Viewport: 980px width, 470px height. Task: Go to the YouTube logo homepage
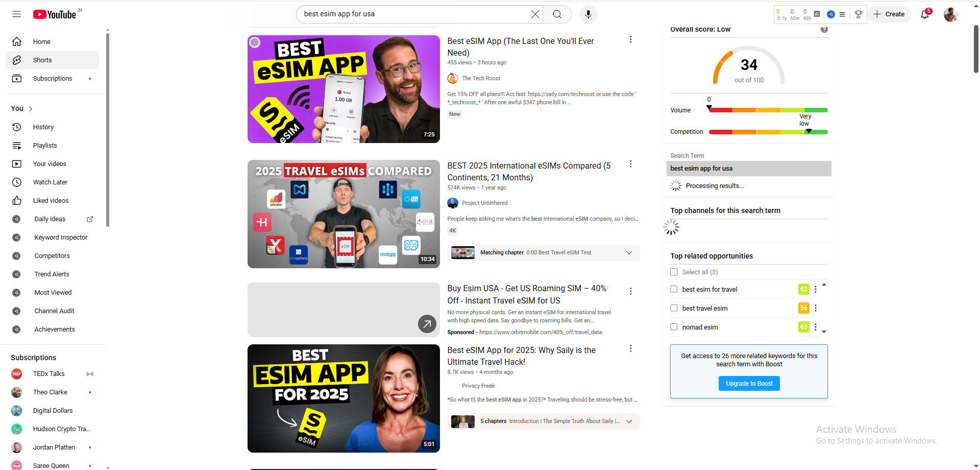pos(55,14)
